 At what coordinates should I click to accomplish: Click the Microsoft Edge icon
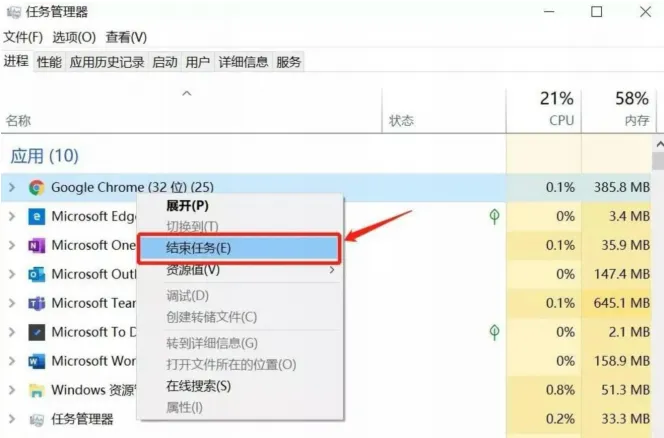pos(36,216)
